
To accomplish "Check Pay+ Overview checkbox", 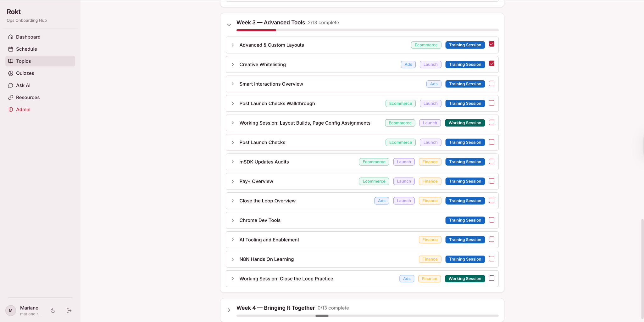I will (x=492, y=181).
